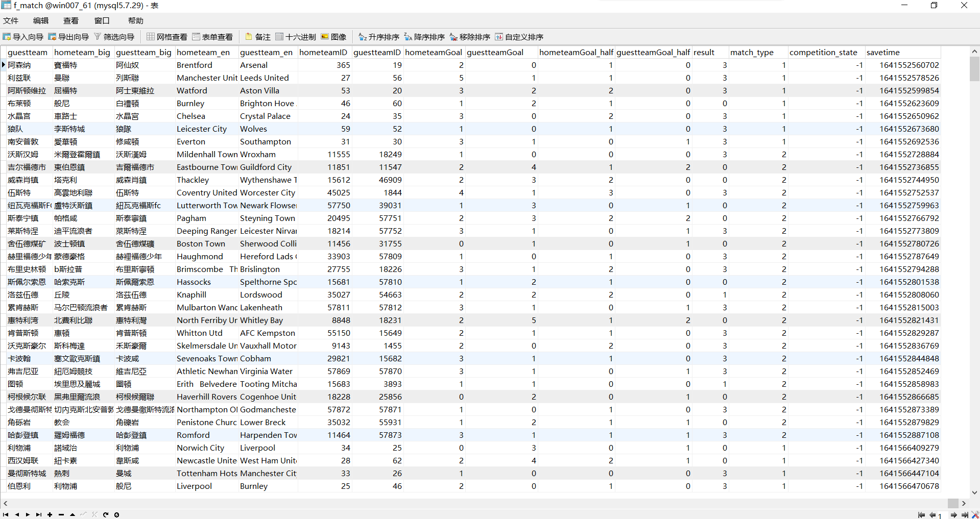Select the Whitley Bay cell
980x519 pixels.
[268, 320]
